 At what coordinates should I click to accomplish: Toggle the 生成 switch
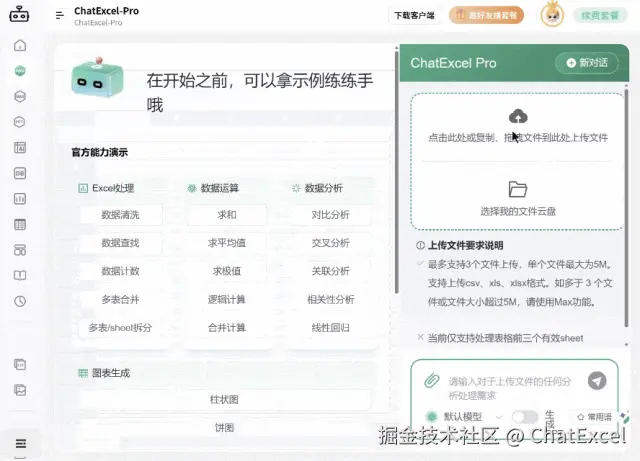click(x=524, y=417)
